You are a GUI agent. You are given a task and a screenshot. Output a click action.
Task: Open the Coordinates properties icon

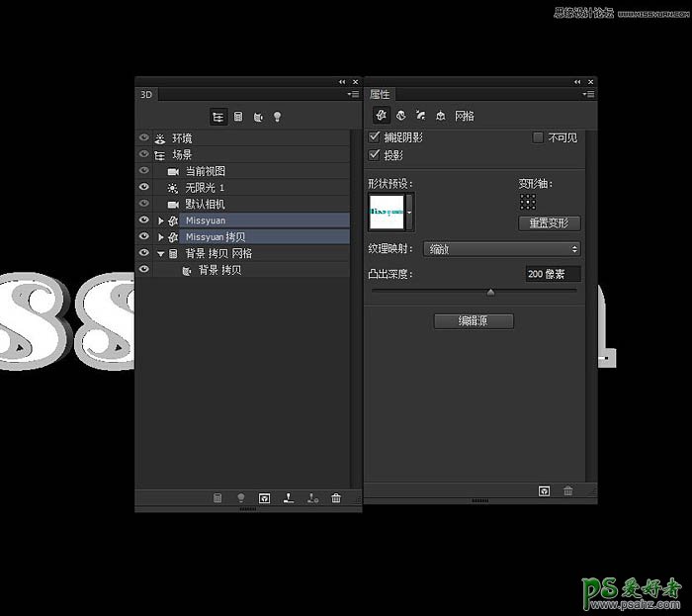[440, 116]
